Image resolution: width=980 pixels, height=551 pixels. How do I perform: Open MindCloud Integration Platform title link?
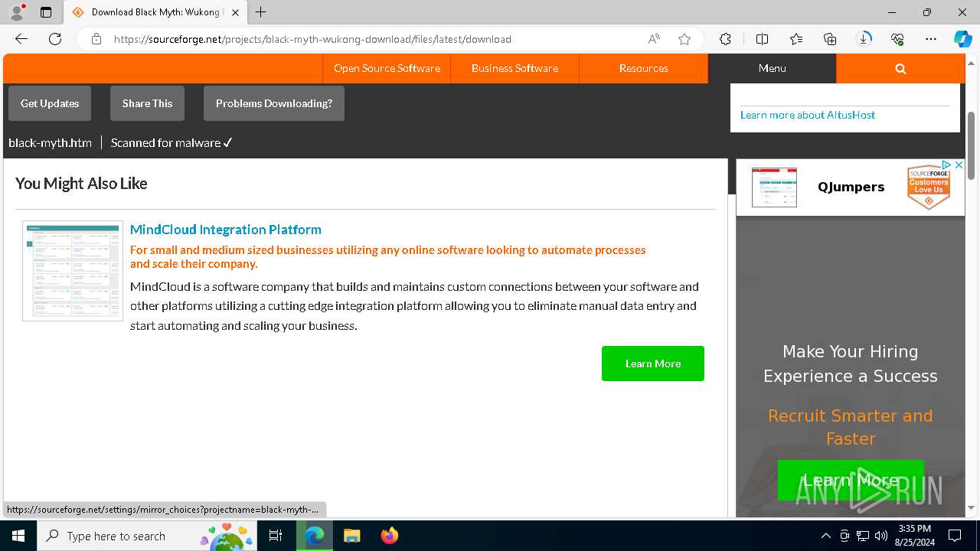226,230
